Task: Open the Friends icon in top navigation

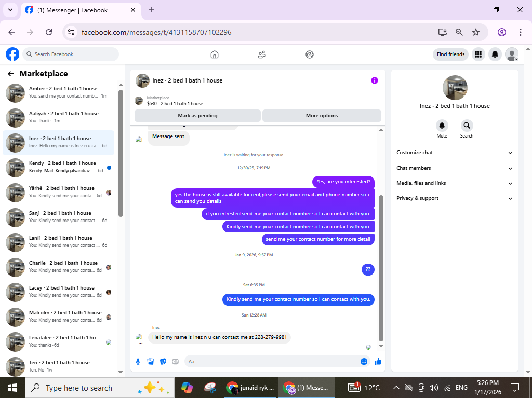Action: click(262, 54)
